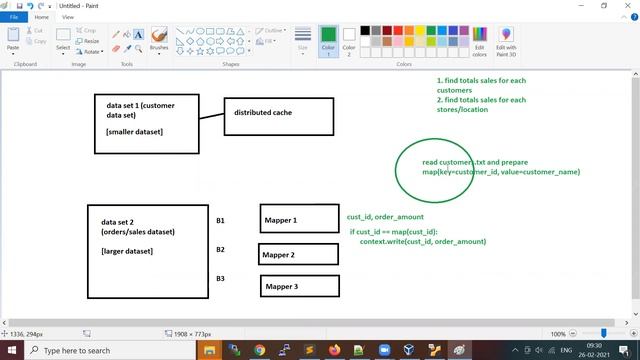Pick the purple color swatch
Screen dimensions: 640x360
click(x=464, y=30)
